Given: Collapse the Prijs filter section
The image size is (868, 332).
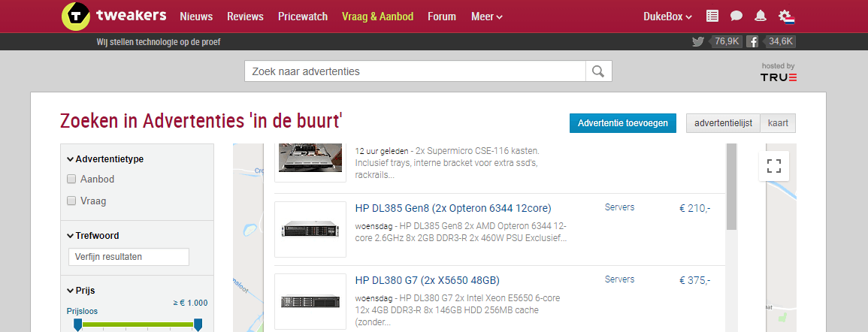Looking at the screenshot, I should point(81,291).
